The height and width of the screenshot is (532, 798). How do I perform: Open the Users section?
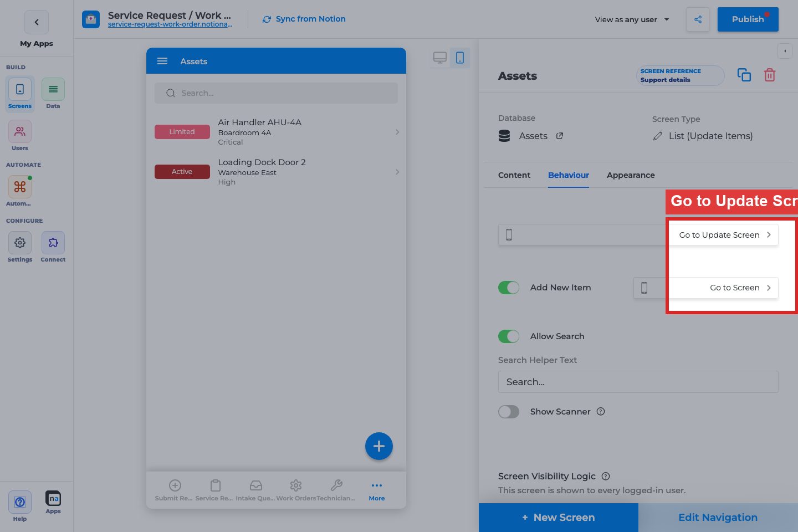pos(20,136)
